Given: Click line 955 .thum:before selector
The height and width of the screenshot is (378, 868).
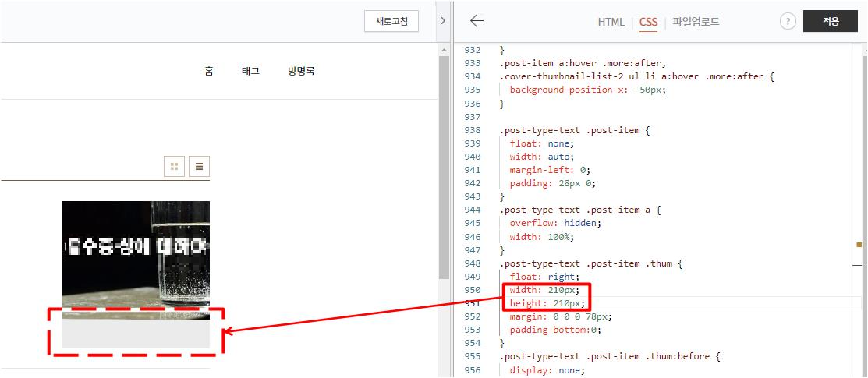Looking at the screenshot, I should pyautogui.click(x=610, y=356).
